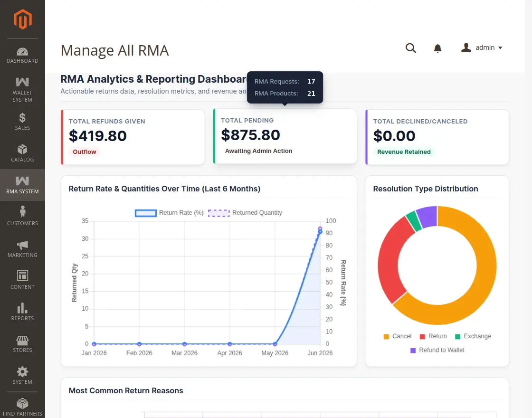This screenshot has width=532, height=418.
Task: Open the Catalog sidebar menu
Action: [22, 153]
